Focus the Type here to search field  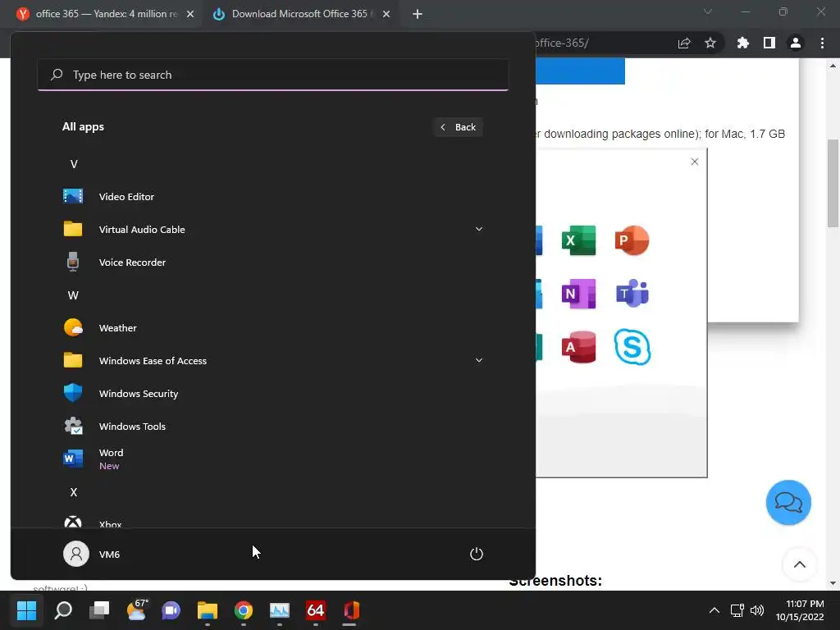click(272, 75)
